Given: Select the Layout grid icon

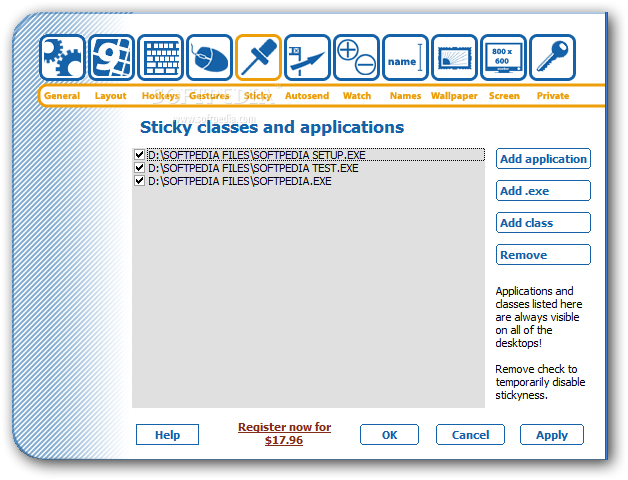Looking at the screenshot, I should [111, 57].
